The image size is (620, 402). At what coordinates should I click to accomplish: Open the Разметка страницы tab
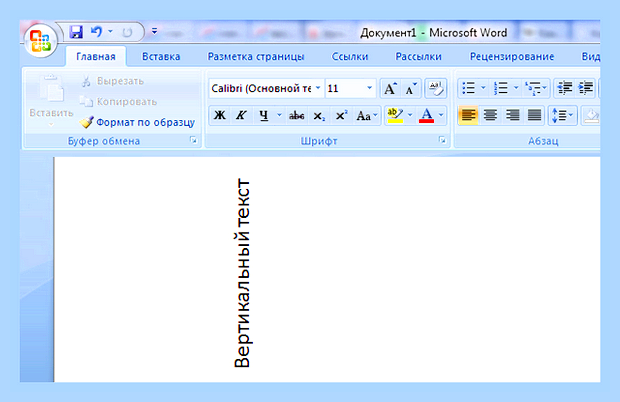point(256,57)
